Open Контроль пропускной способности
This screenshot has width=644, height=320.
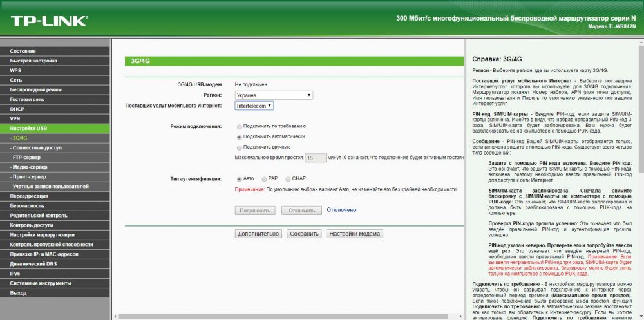(55, 245)
